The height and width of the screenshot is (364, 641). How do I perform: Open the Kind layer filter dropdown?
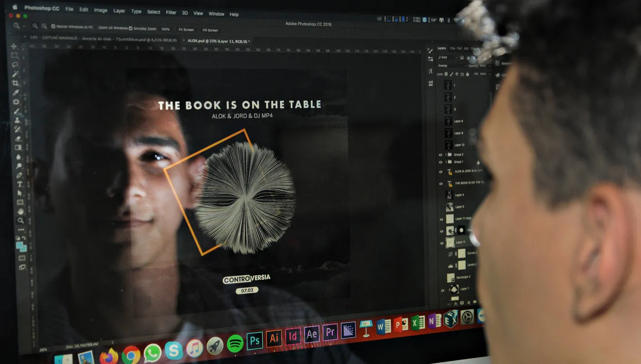(447, 58)
